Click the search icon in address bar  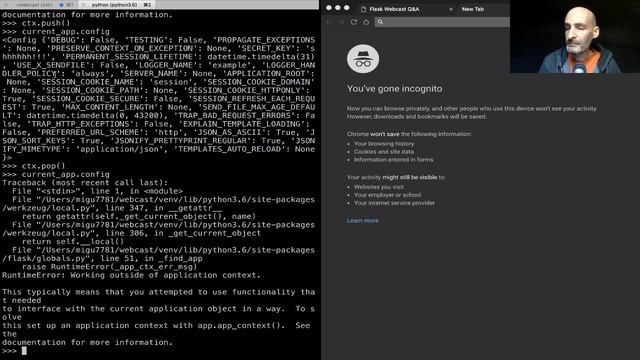coord(380,22)
